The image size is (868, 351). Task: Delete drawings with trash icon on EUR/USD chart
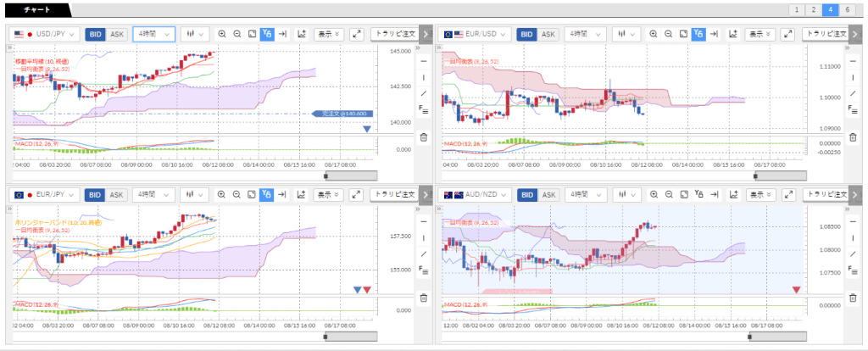pos(854,136)
